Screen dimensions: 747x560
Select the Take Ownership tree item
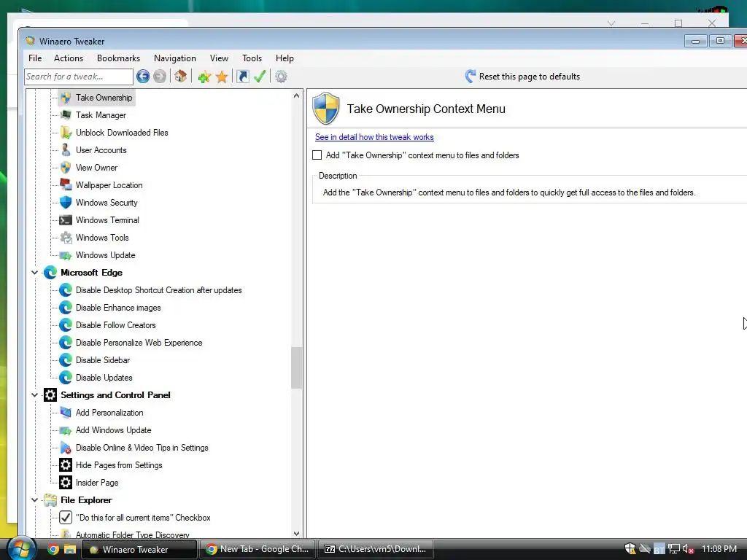(x=104, y=98)
